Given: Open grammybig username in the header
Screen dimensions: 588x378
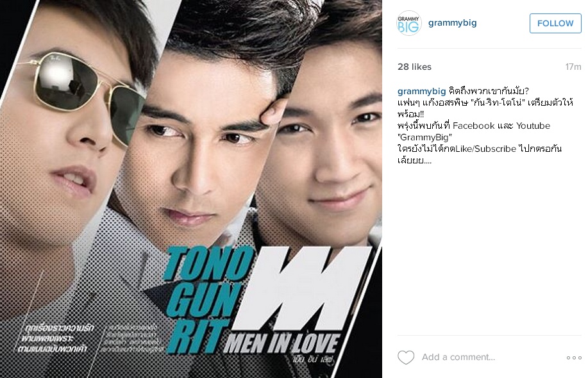Looking at the screenshot, I should 452,23.
